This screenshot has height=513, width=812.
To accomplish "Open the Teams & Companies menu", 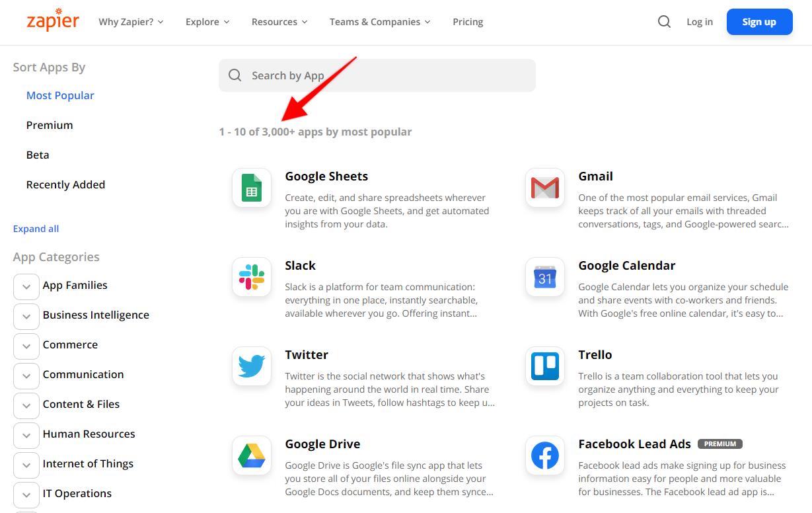I will (x=380, y=22).
